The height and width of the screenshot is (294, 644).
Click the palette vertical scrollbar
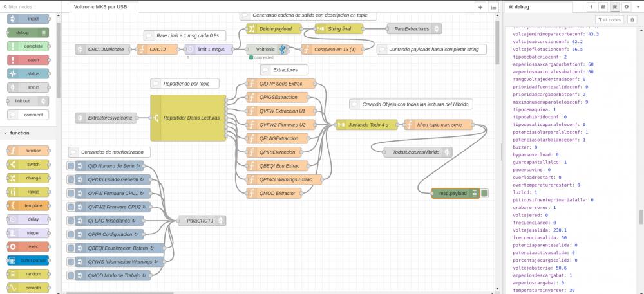[x=59, y=62]
